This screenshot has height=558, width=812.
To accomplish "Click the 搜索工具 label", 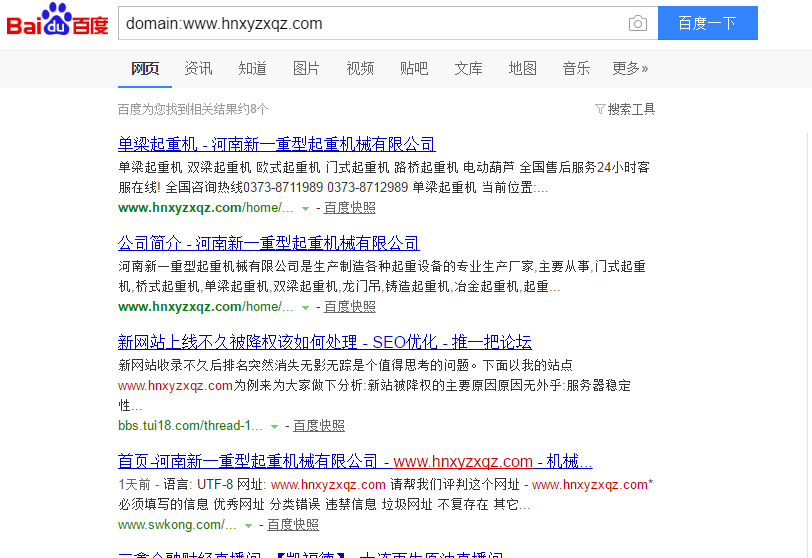I will [x=631, y=109].
